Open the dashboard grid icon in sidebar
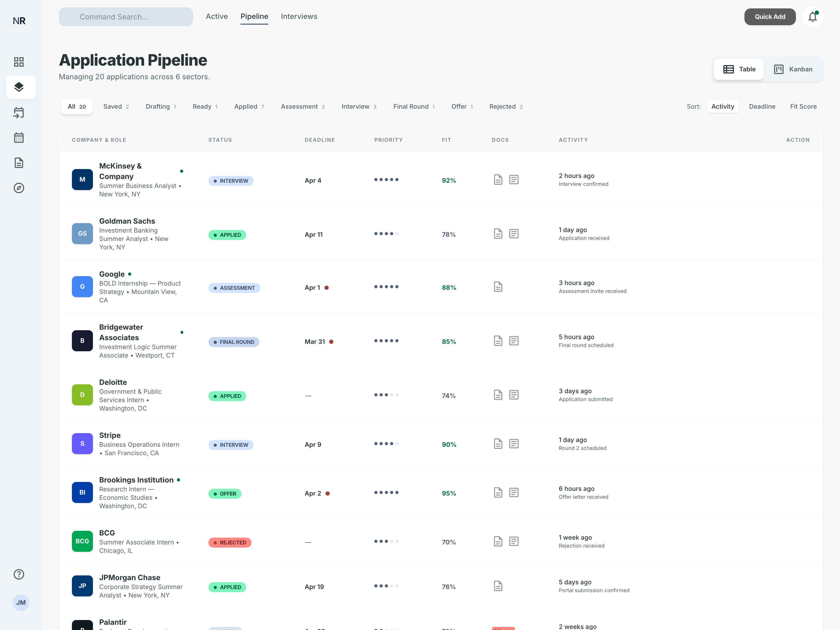 point(19,62)
